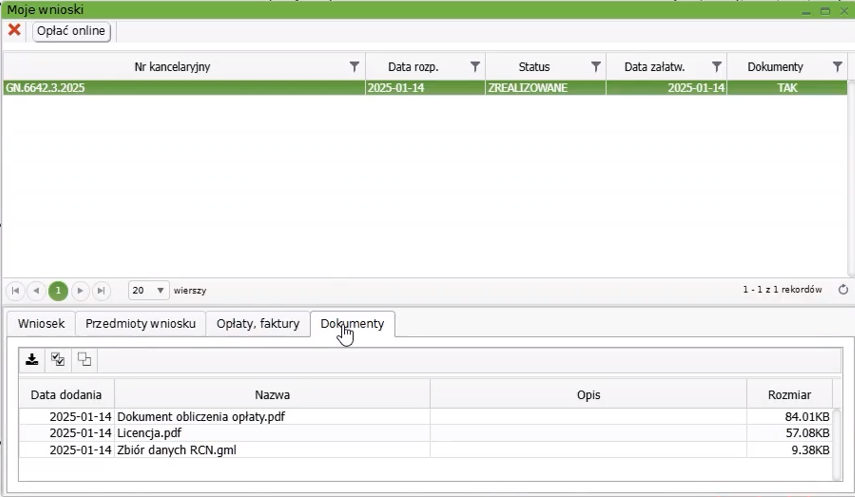Open filter for Nr kancelaryjny column
The width and height of the screenshot is (855, 497).
point(354,67)
